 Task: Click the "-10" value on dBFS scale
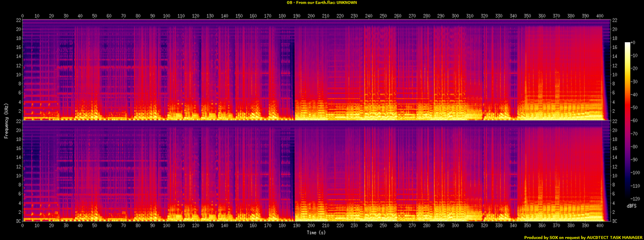(x=634, y=56)
